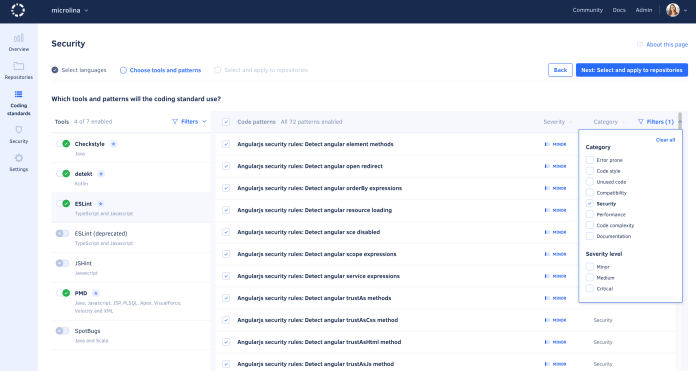Check the Critical severity filter
Image resolution: width=696 pixels, height=371 pixels.
click(589, 288)
